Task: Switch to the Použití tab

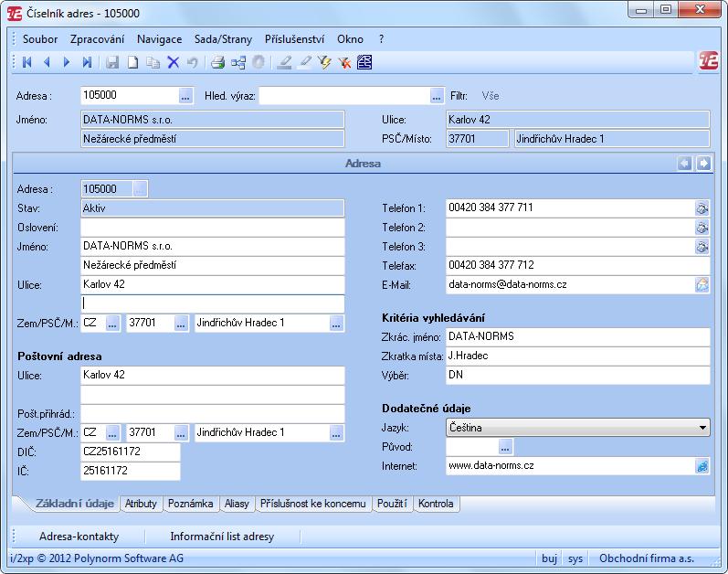Action: pos(392,504)
